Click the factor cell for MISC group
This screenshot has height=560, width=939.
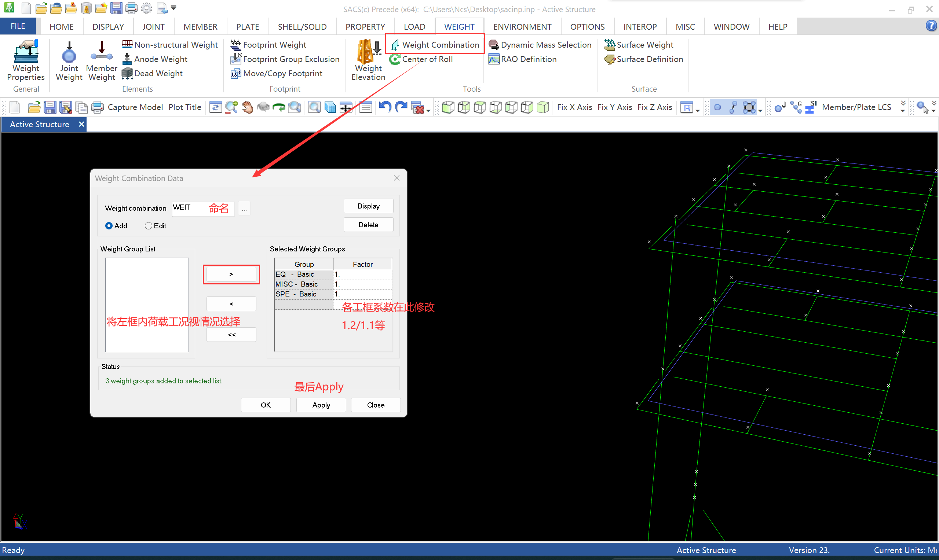(x=362, y=284)
